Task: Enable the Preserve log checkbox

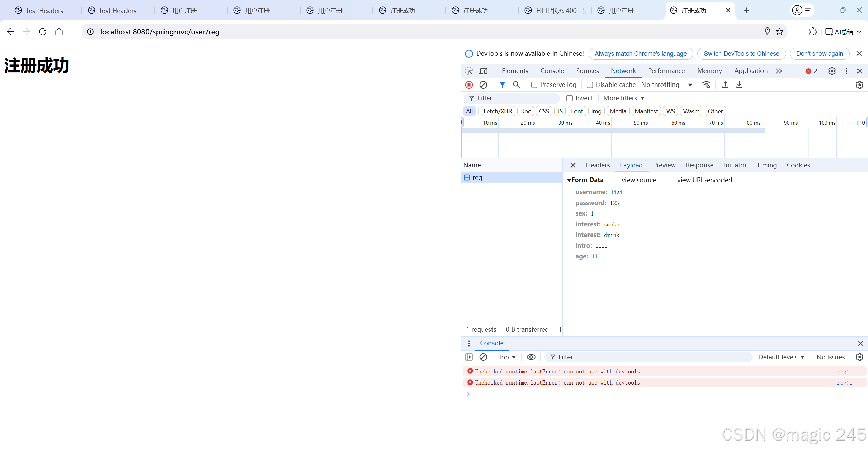Action: pos(534,85)
